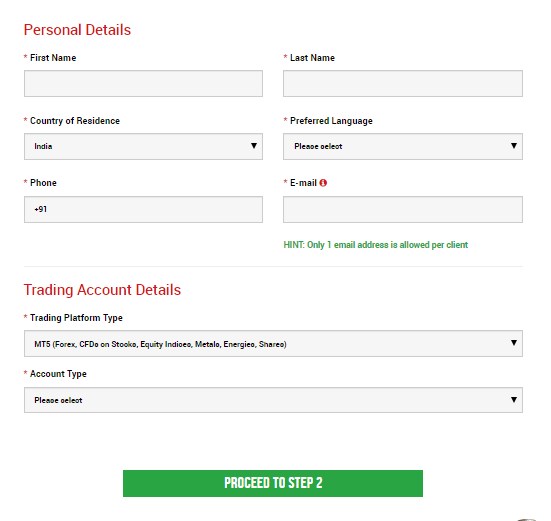The image size is (551, 521).
Task: Click the Phone label
Action: [x=43, y=183]
